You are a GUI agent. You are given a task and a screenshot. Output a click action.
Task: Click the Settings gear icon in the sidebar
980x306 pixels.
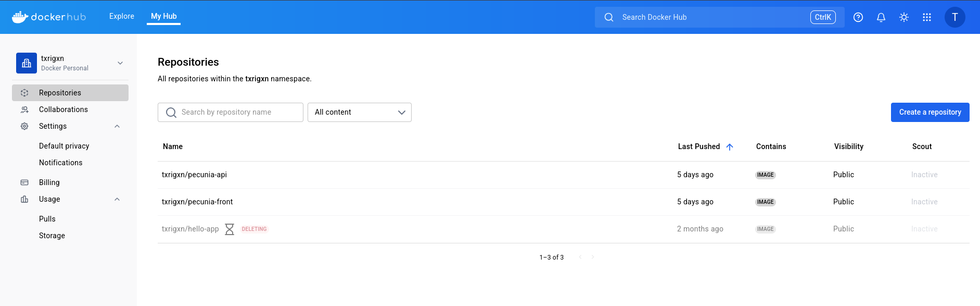pyautogui.click(x=24, y=126)
